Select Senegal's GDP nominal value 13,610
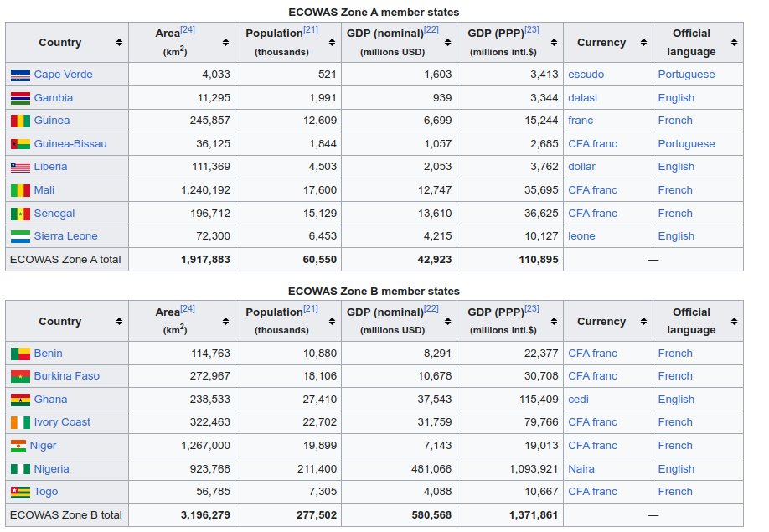Viewport: 769px width, 532px height. 435,214
